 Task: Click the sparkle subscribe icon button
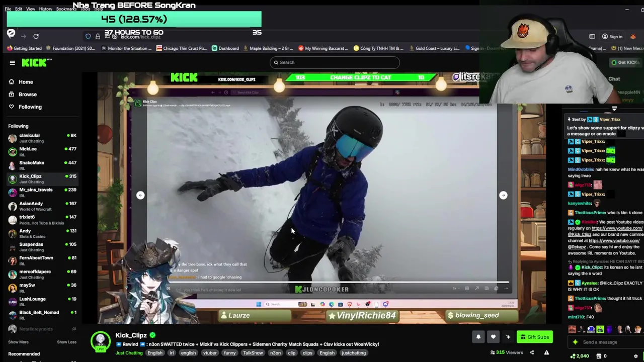click(x=508, y=337)
